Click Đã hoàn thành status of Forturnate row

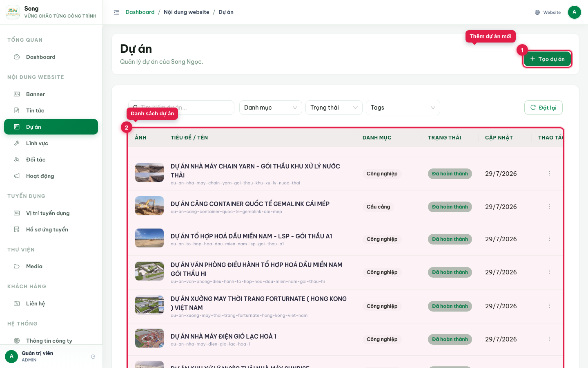450,306
